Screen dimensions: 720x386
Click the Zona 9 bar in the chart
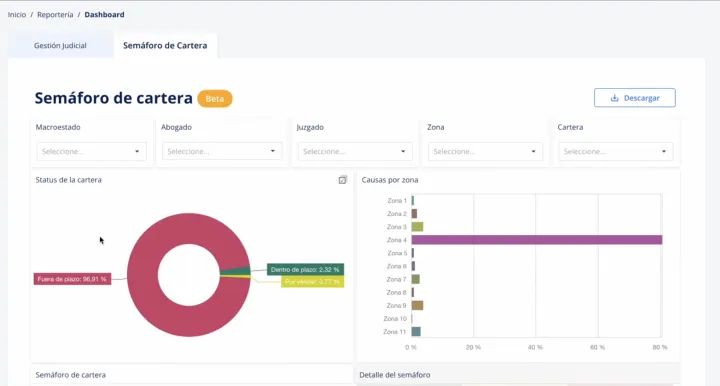(x=417, y=306)
